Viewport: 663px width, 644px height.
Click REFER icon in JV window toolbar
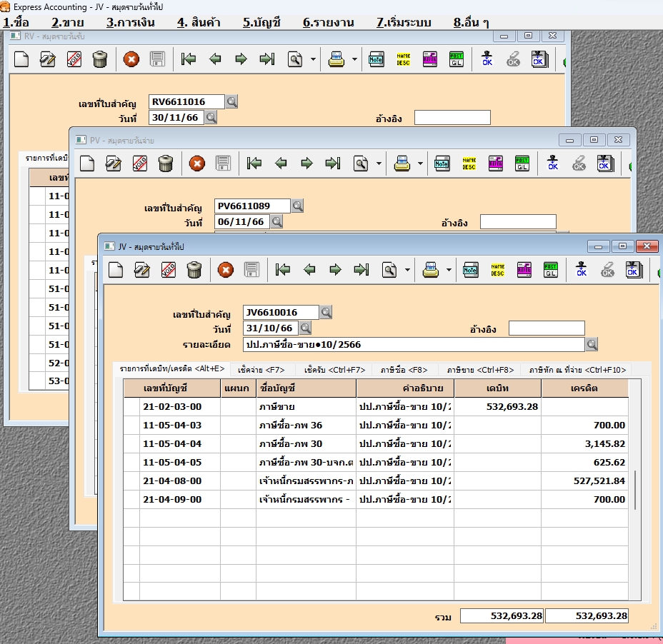click(x=524, y=270)
